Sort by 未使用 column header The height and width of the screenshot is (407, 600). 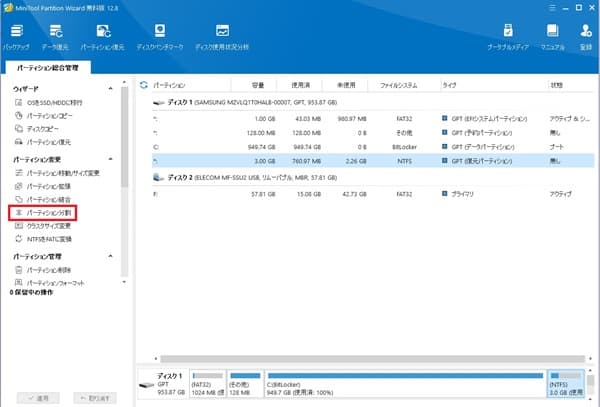345,85
